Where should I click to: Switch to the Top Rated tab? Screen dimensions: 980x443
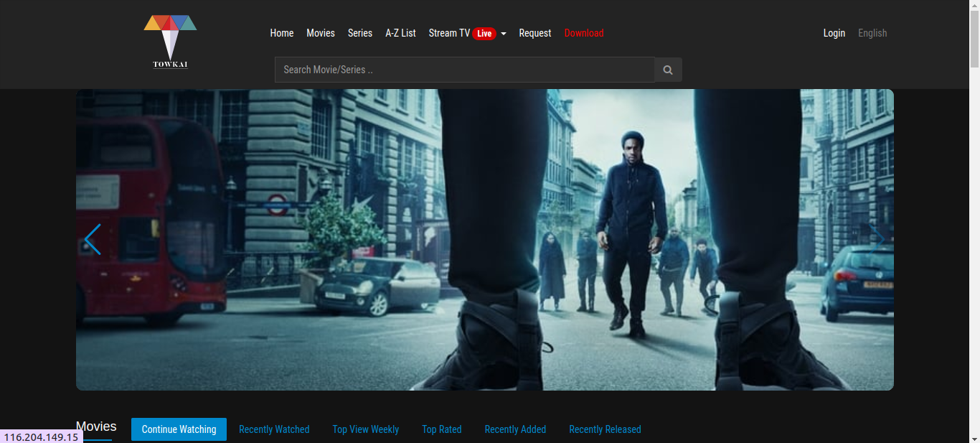[x=442, y=429]
